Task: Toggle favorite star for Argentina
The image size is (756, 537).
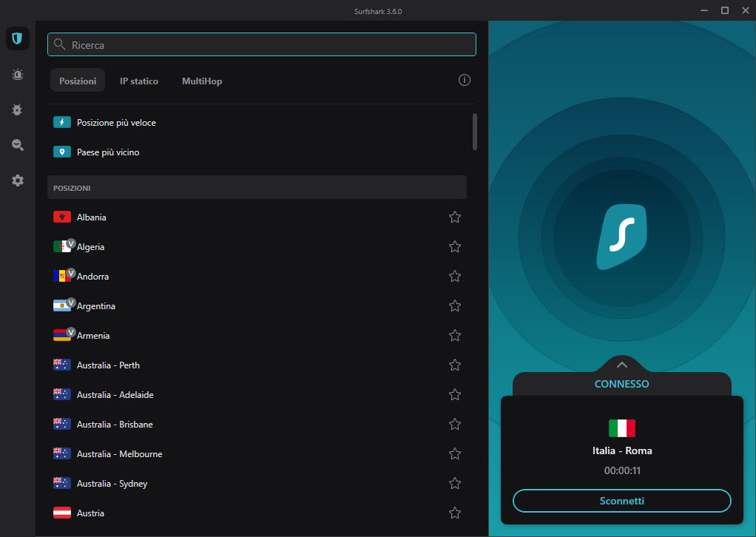Action: (455, 305)
